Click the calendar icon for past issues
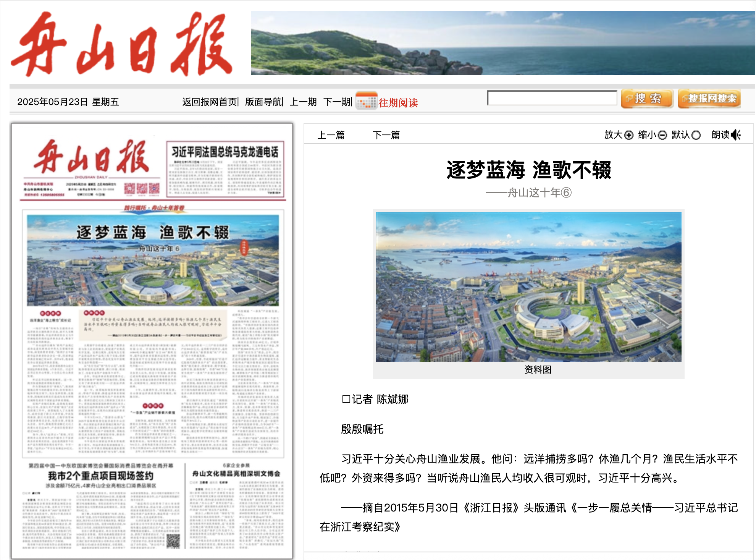Screen dimensions: 756x560 tap(366, 101)
